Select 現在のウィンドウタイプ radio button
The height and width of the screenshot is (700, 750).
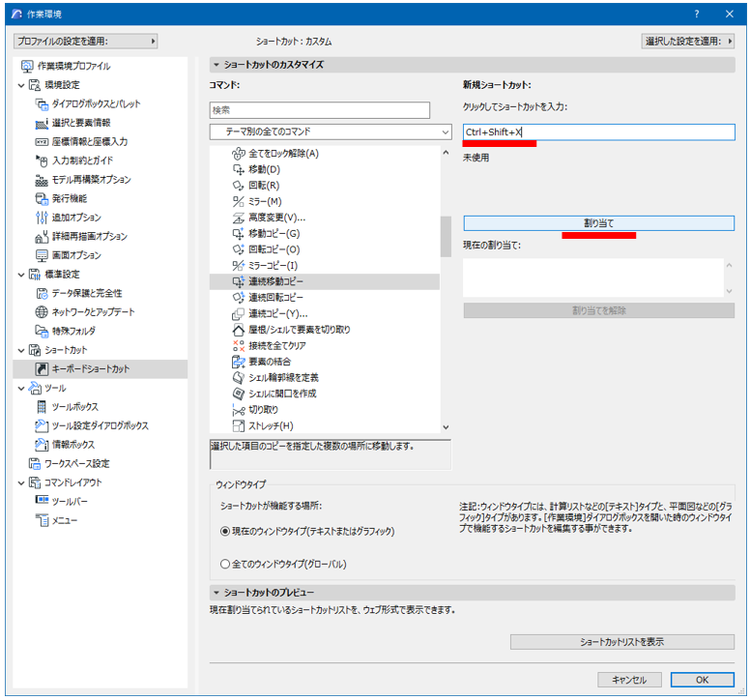225,531
